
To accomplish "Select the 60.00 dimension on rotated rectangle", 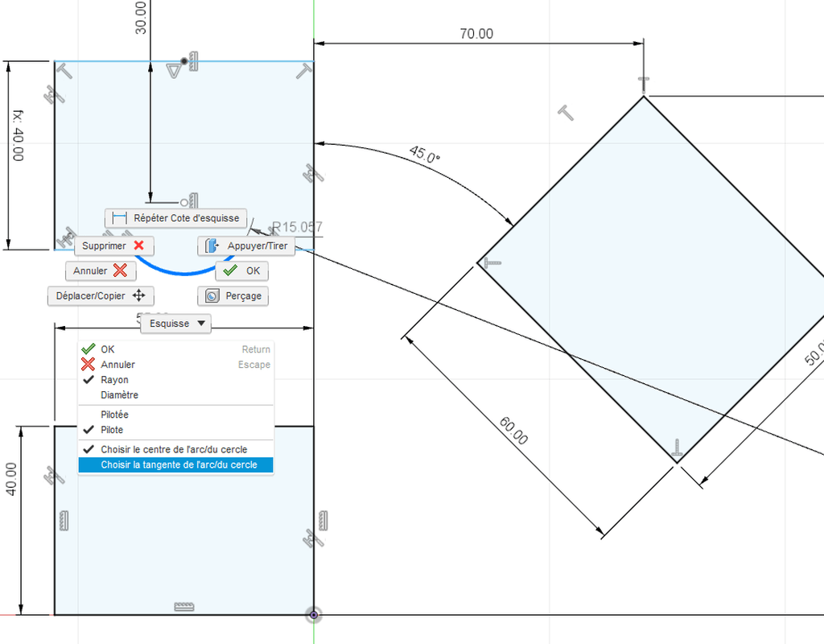I will point(513,431).
